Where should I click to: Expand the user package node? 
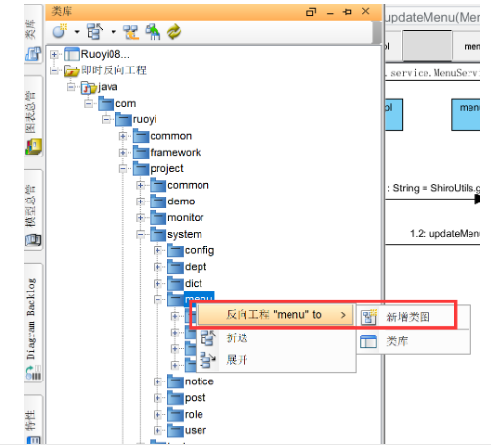click(x=157, y=430)
